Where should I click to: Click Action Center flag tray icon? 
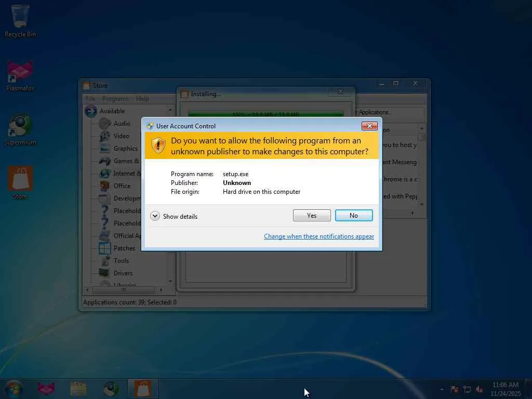[455, 390]
